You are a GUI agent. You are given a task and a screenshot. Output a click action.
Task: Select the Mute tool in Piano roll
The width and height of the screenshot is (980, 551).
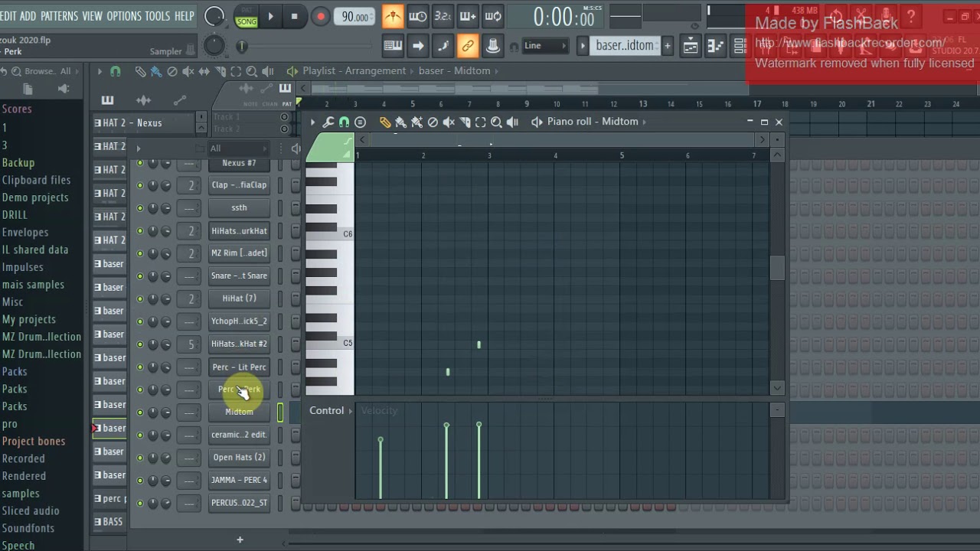pos(449,122)
